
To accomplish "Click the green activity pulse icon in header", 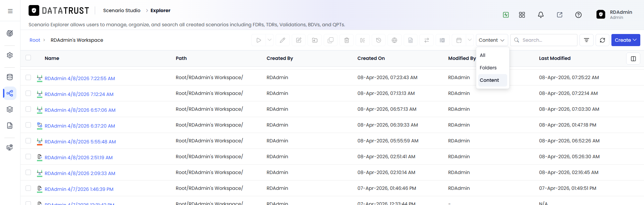I will pyautogui.click(x=506, y=15).
